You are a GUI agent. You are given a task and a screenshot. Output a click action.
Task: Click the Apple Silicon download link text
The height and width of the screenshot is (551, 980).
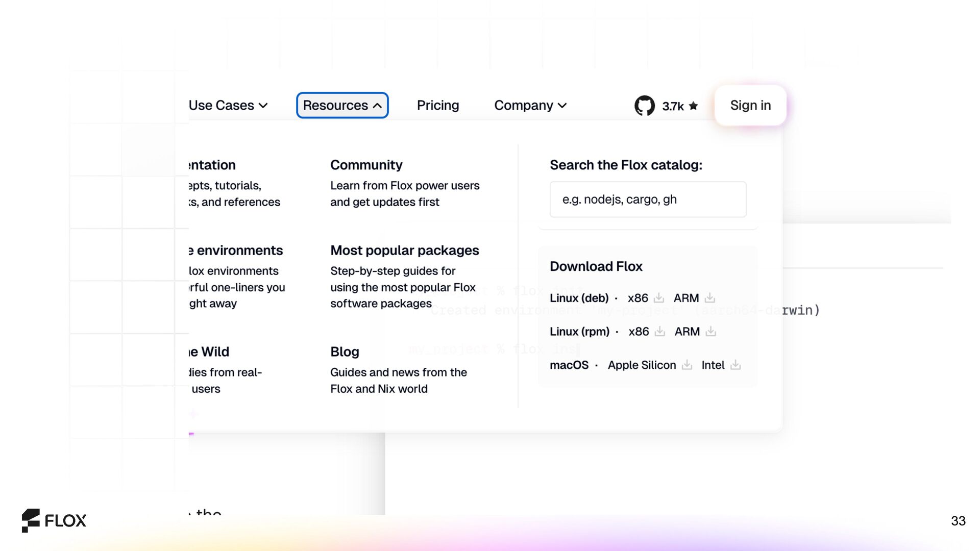pos(641,365)
